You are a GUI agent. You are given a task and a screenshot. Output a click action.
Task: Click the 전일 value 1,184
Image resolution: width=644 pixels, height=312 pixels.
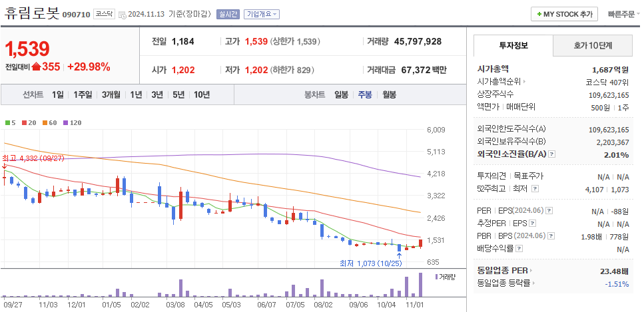pyautogui.click(x=182, y=41)
